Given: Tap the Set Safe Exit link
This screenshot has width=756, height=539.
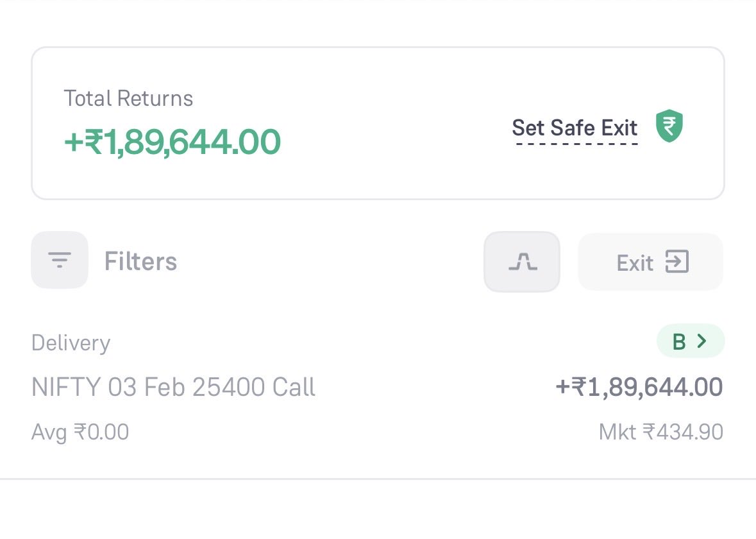Looking at the screenshot, I should coord(574,128).
